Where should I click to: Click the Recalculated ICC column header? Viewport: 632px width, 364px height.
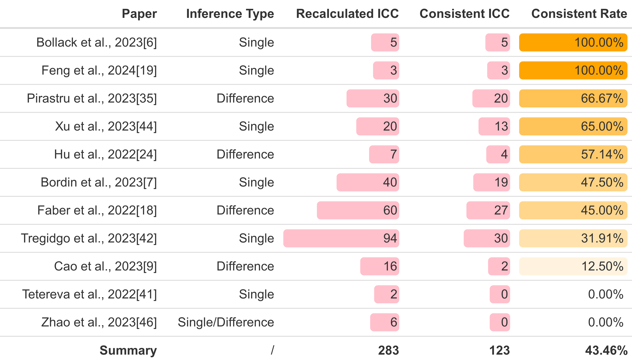point(347,14)
